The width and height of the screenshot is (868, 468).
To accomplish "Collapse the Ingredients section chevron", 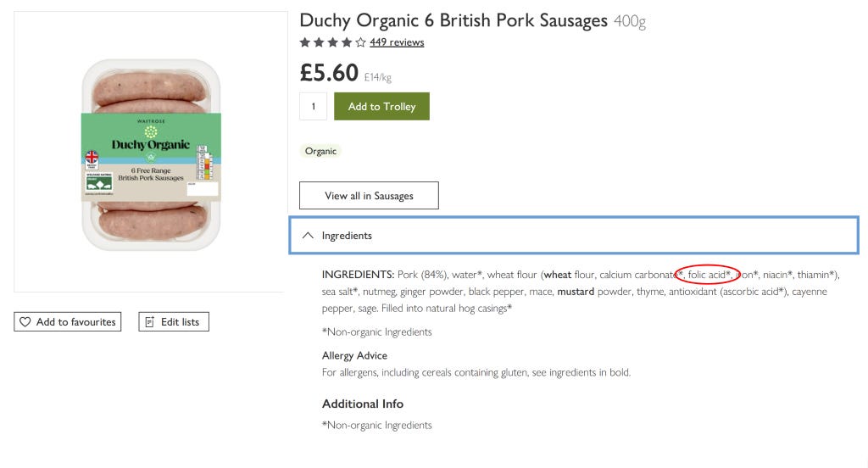I will coord(308,236).
